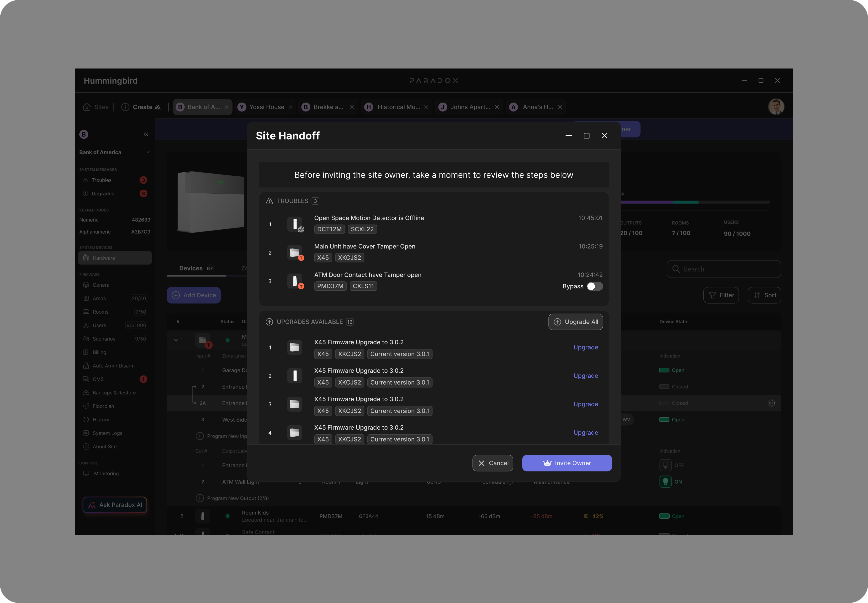Collapse the sidebar with double chevron

pyautogui.click(x=146, y=134)
